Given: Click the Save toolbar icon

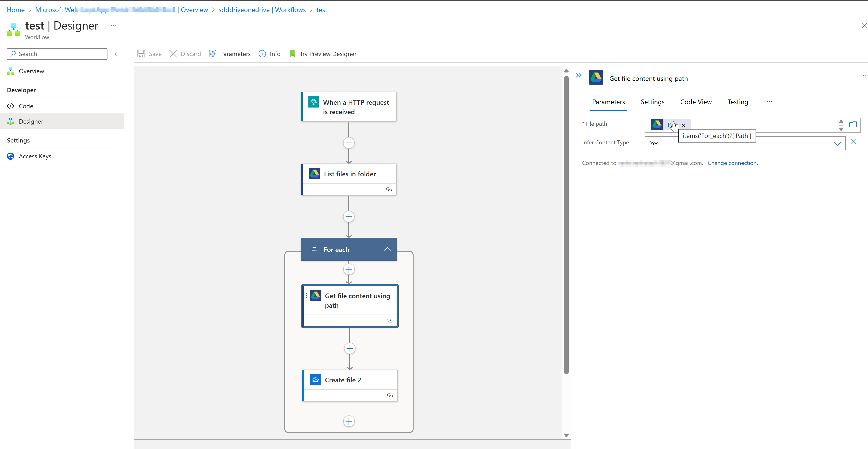Looking at the screenshot, I should click(x=141, y=54).
